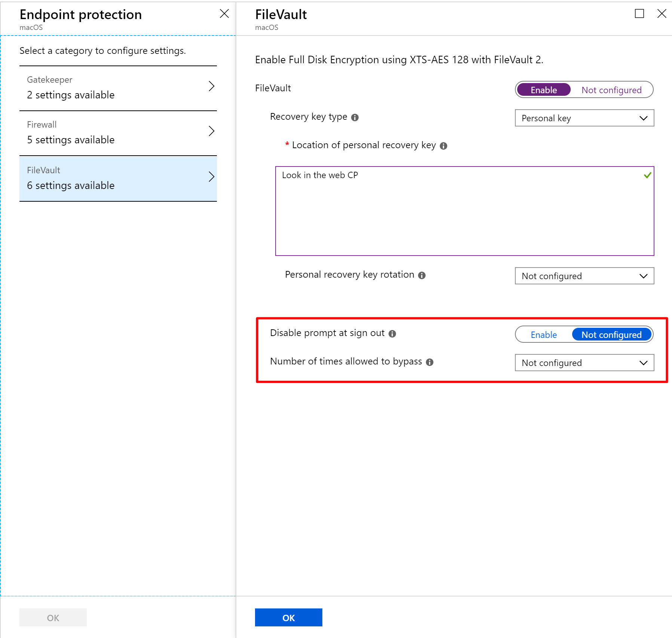Viewport: 672px width, 638px height.
Task: Close the Endpoint protection pane
Action: [224, 14]
